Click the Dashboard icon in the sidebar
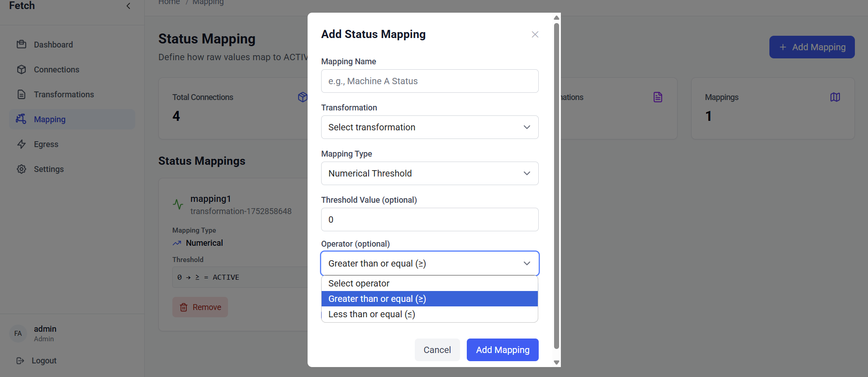 coord(21,44)
